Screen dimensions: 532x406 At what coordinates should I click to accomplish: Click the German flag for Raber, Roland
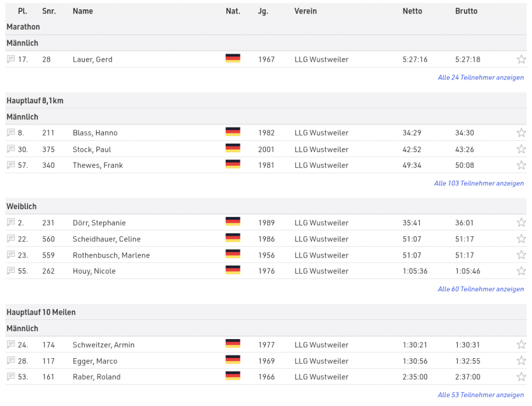point(233,377)
